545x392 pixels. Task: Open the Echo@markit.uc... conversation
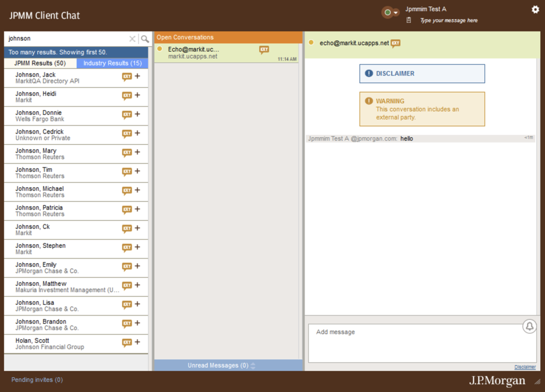[226, 53]
